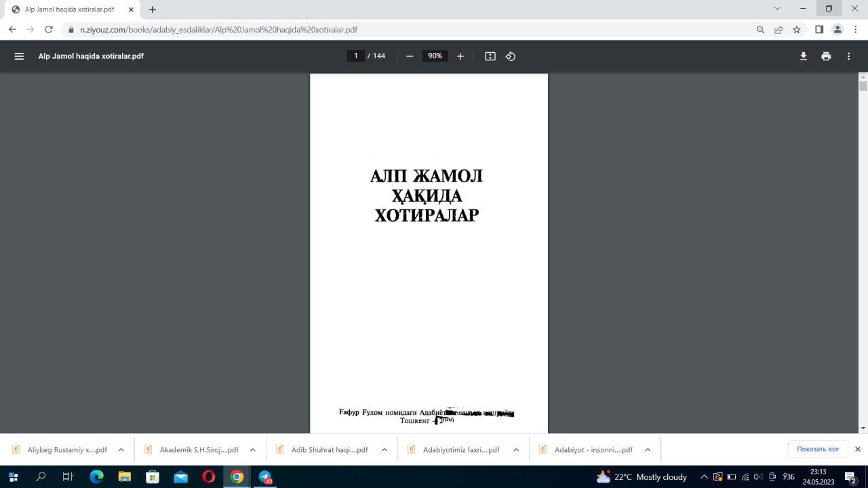Open the clock and calendar 23:13
This screenshot has height=488, width=868.
tap(818, 476)
